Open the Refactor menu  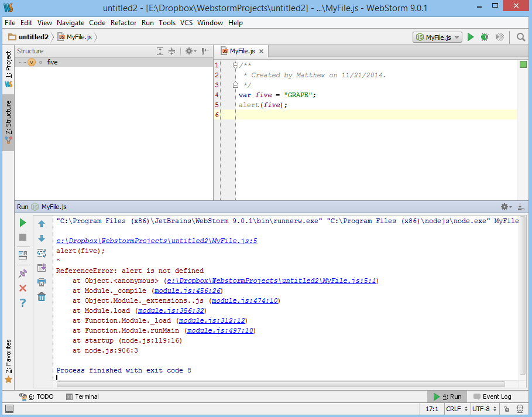click(x=123, y=23)
